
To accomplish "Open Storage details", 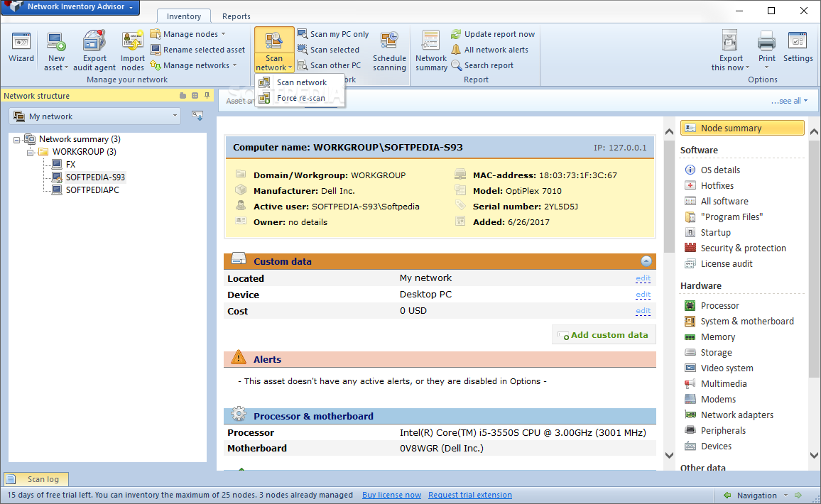I will pyautogui.click(x=716, y=353).
